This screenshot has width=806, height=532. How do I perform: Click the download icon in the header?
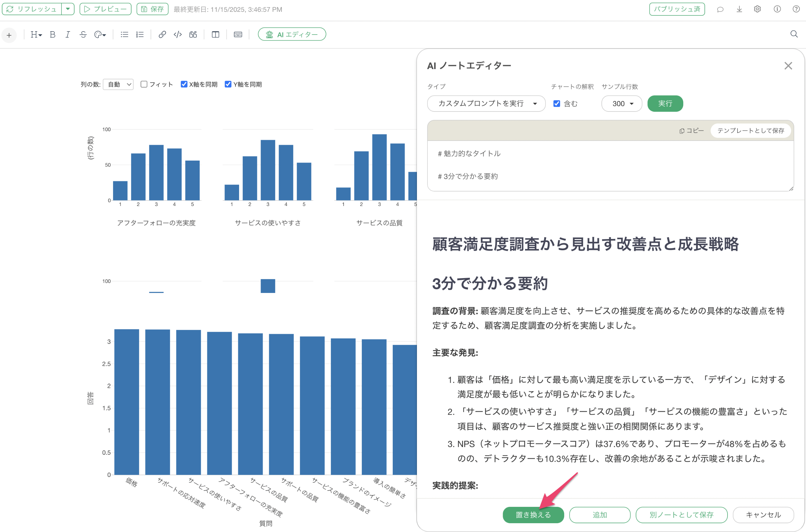(x=739, y=9)
